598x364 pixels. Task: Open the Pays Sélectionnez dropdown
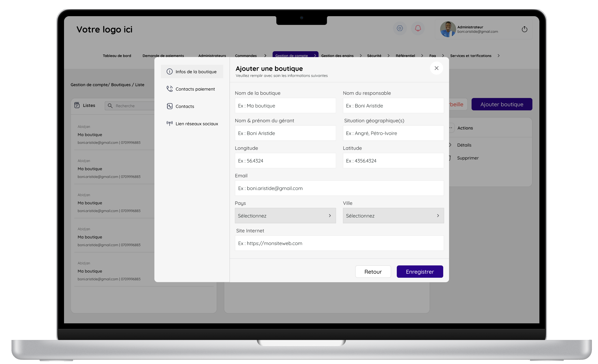click(x=285, y=216)
